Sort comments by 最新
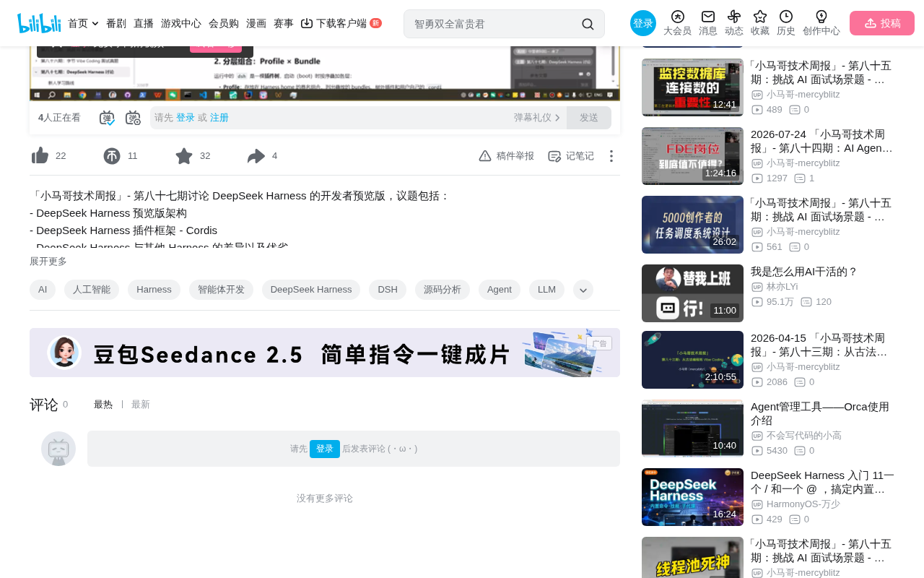 (141, 405)
